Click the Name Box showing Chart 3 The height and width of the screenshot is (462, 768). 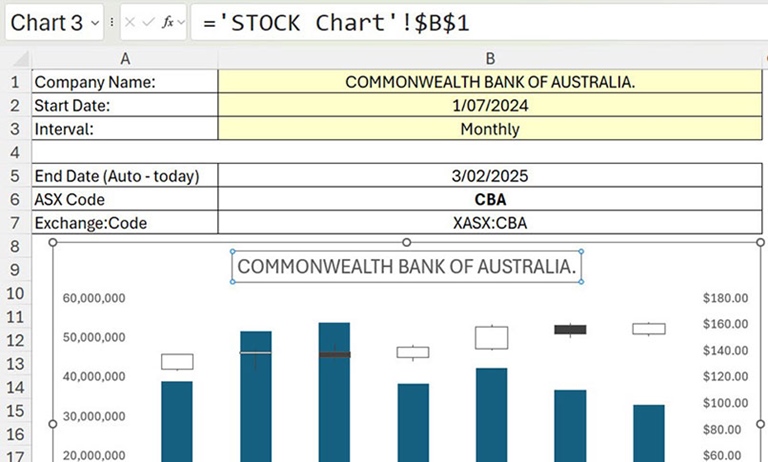click(x=54, y=23)
